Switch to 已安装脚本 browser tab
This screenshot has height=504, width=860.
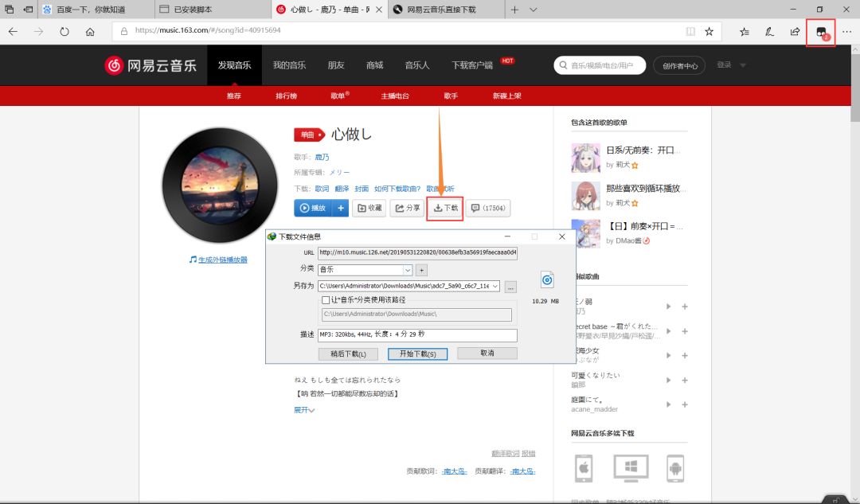click(x=213, y=10)
